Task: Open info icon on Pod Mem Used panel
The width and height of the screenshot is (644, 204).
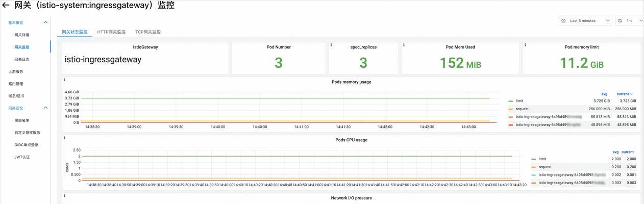Action: 404,45
